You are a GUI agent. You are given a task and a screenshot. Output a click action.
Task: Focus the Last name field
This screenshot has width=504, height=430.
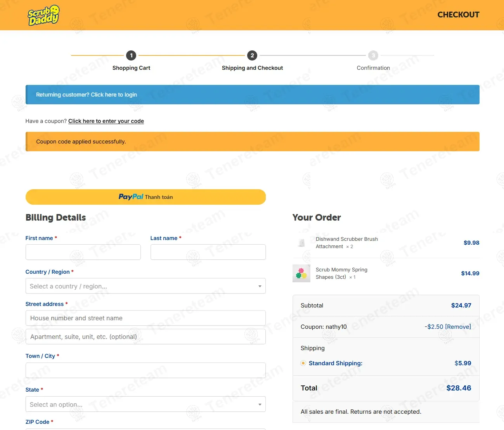(208, 252)
